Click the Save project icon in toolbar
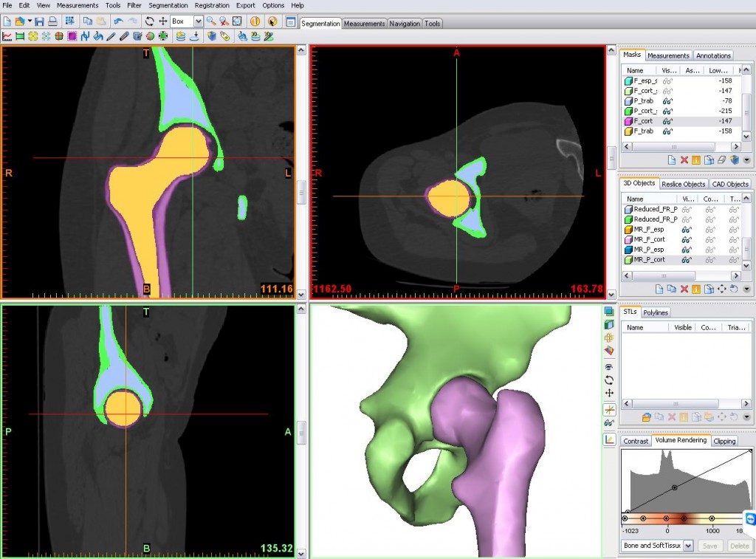Viewport: 756px width, 559px height. (39, 21)
